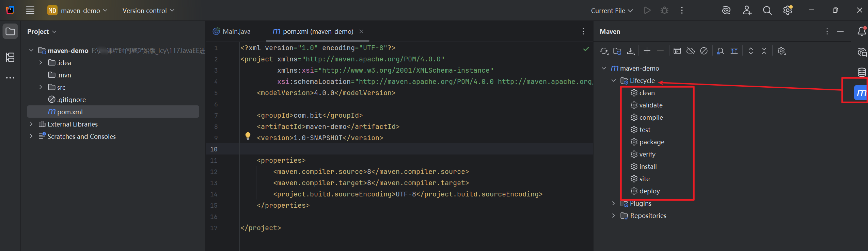Click Execute Maven Goal icon

677,51
